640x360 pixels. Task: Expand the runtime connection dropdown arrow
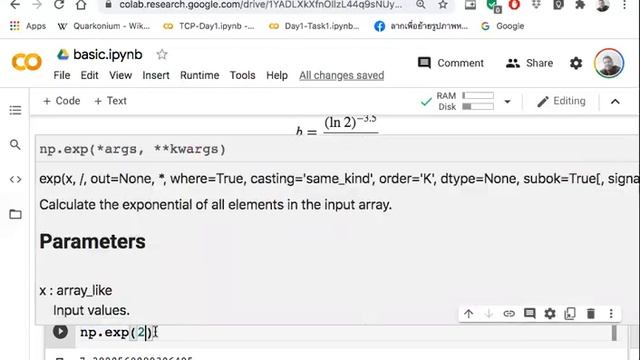coord(507,101)
